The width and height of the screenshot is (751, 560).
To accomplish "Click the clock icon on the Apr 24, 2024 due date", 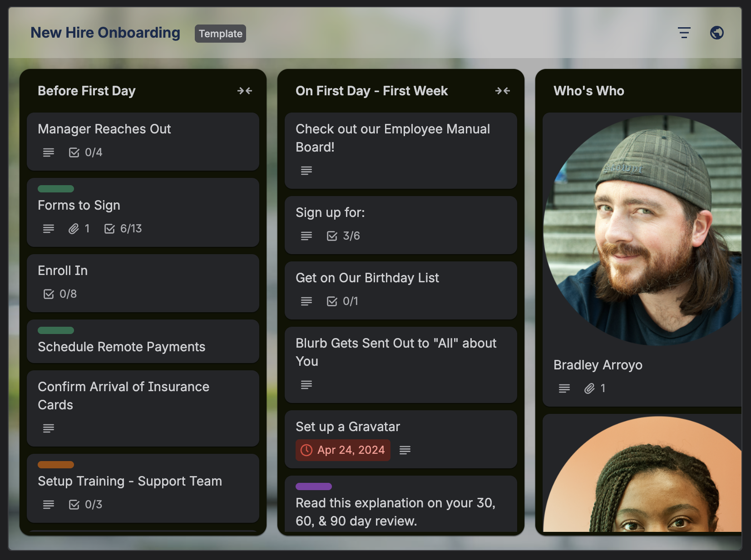I will click(306, 450).
